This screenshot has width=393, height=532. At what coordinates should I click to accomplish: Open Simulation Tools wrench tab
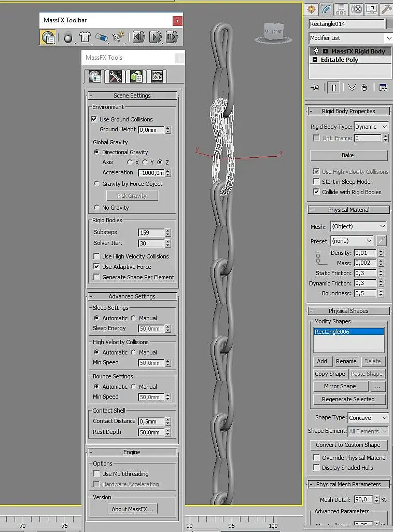tap(115, 76)
